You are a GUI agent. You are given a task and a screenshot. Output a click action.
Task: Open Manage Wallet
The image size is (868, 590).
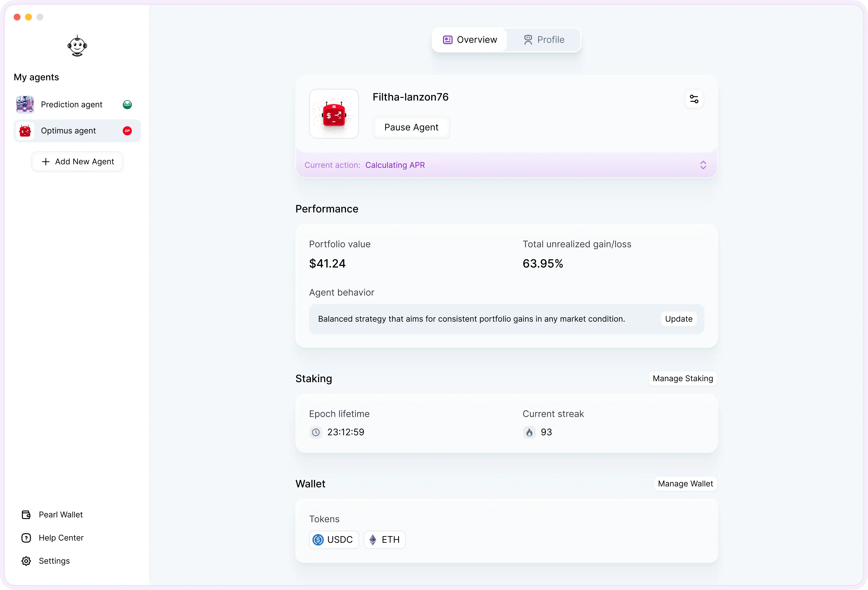pyautogui.click(x=685, y=484)
